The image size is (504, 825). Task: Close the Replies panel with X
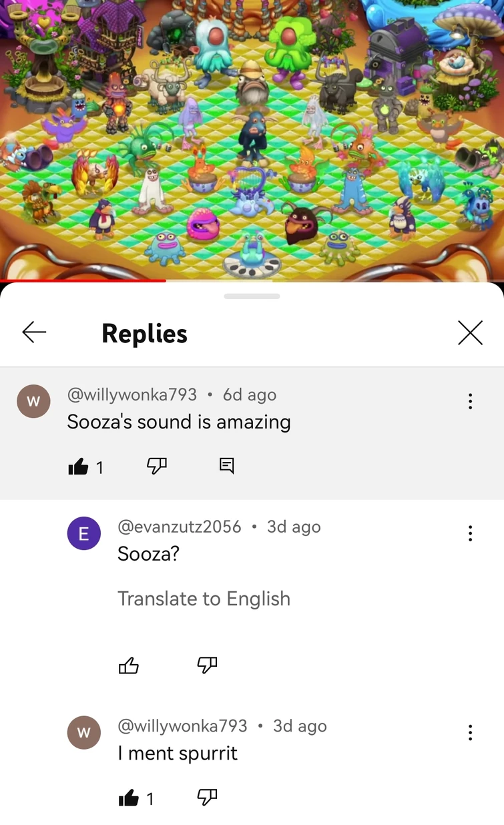coord(470,332)
